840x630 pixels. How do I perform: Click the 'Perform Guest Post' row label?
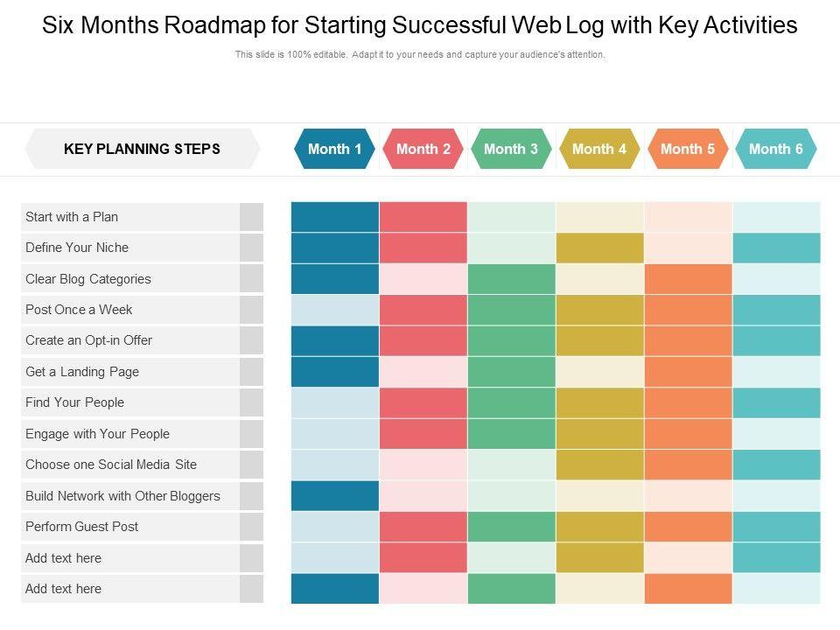pyautogui.click(x=82, y=527)
